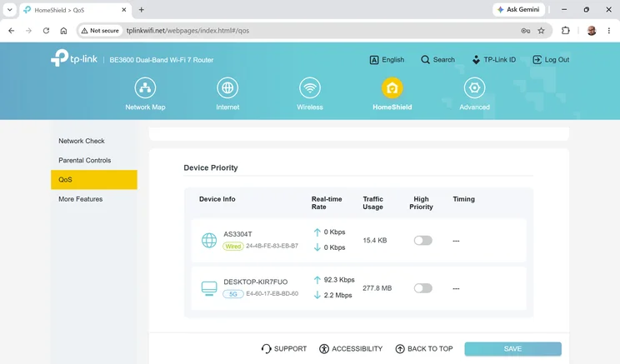Screen dimensions: 620x364
Task: Click browser forward arrow
Action: [x=28, y=31]
